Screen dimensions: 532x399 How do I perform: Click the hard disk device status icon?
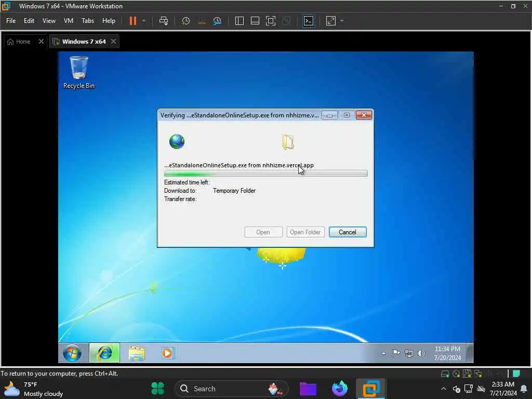(x=445, y=374)
